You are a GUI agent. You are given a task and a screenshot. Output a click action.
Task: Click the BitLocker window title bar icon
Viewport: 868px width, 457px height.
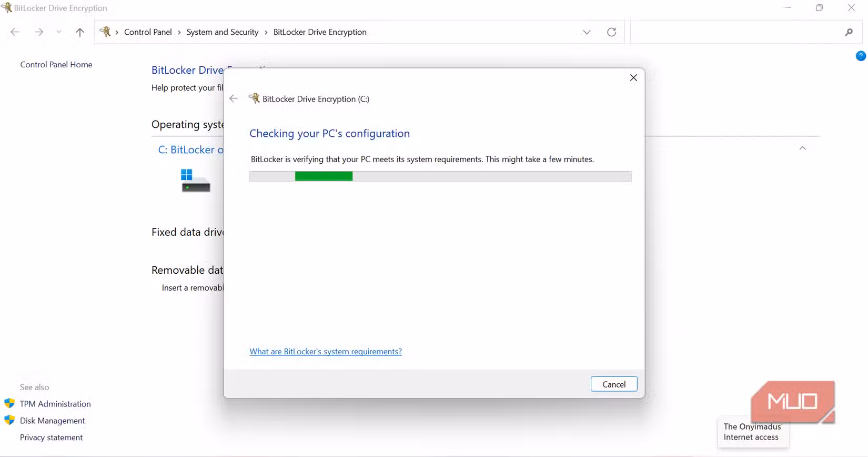[6, 7]
